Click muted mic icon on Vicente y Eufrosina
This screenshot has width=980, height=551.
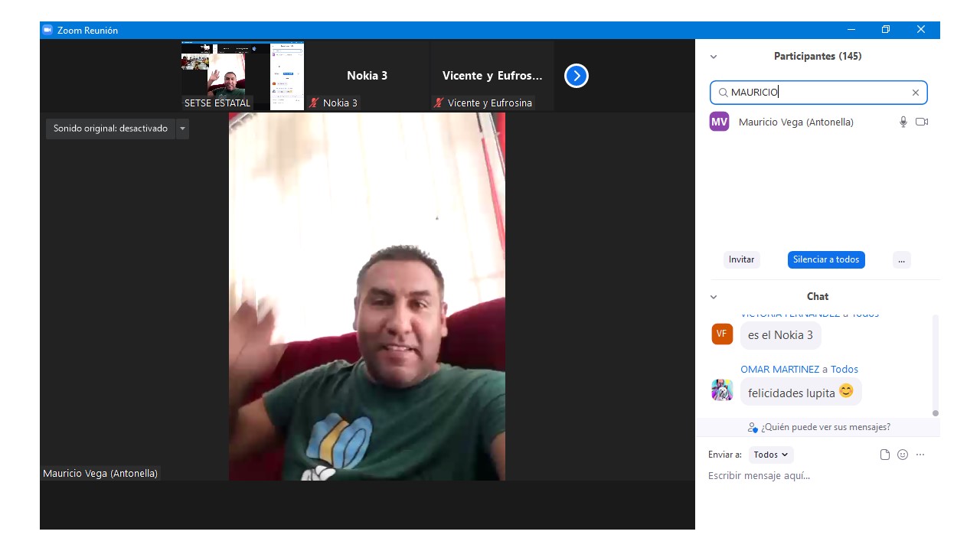click(439, 103)
